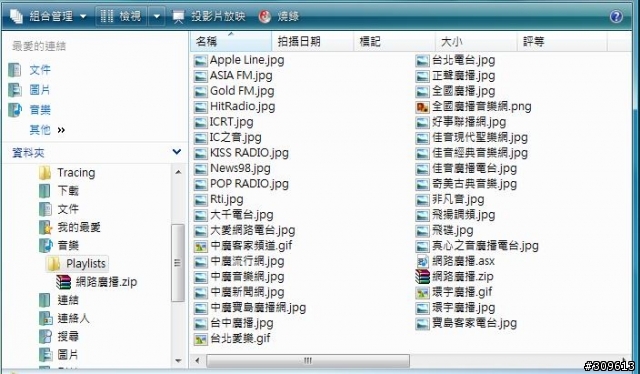The height and width of the screenshot is (374, 640).
Task: Select Gold FM.jpg file icon
Action: [200, 91]
